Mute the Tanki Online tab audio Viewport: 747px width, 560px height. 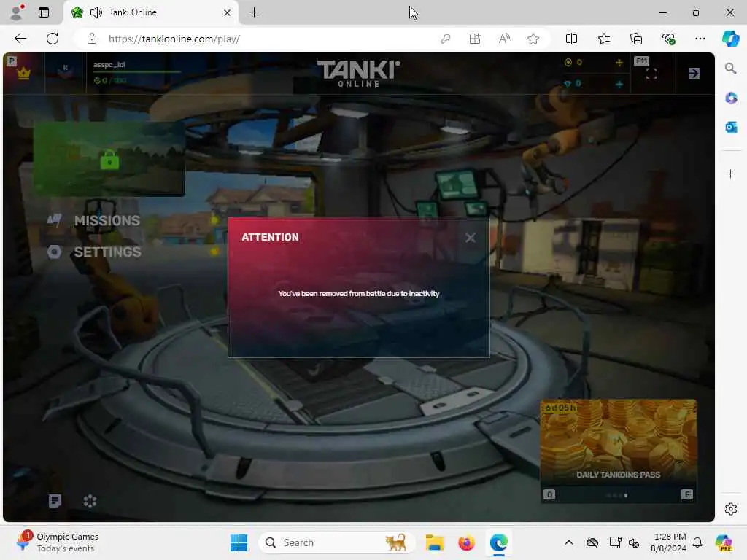click(x=96, y=12)
